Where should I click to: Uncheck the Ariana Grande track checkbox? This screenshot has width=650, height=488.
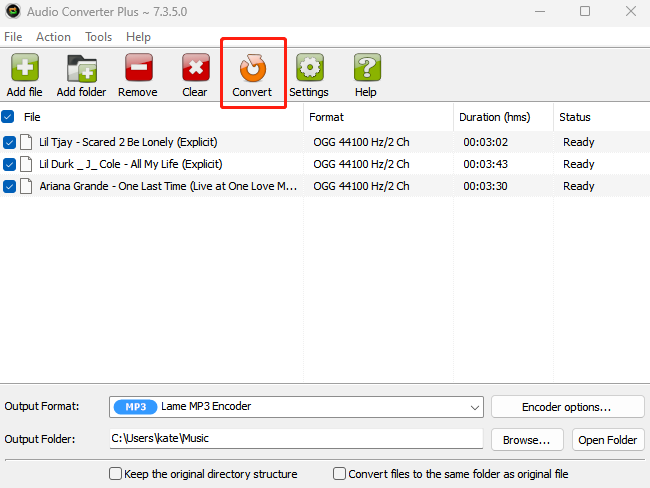pyautogui.click(x=9, y=186)
